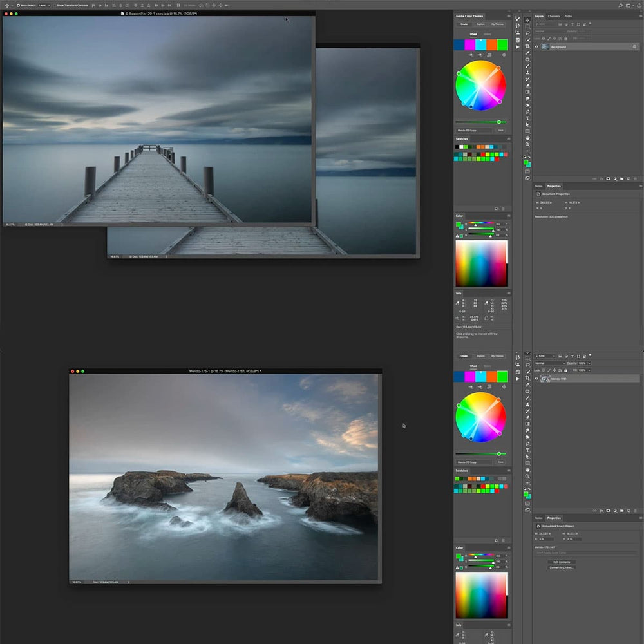Click the Background layer thumbnail
The image size is (644, 644).
pos(545,47)
